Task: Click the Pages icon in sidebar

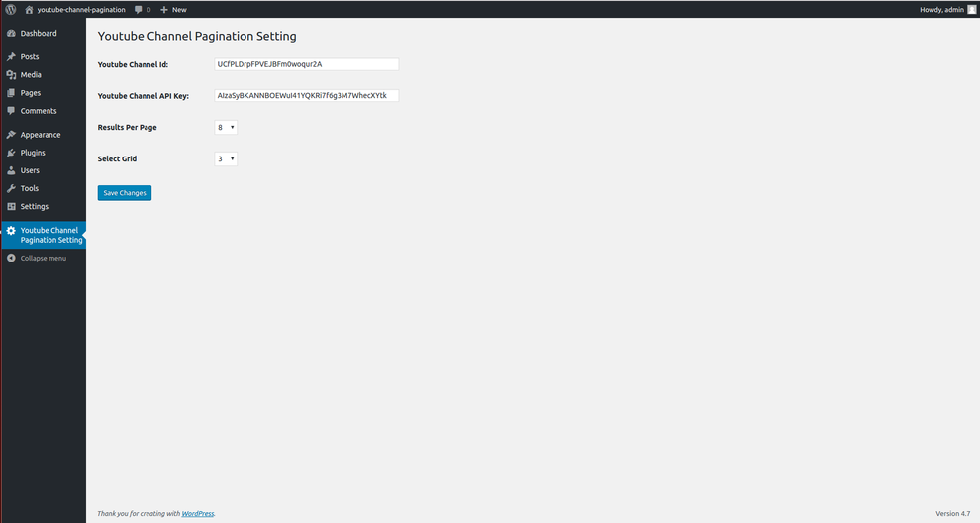Action: tap(11, 92)
